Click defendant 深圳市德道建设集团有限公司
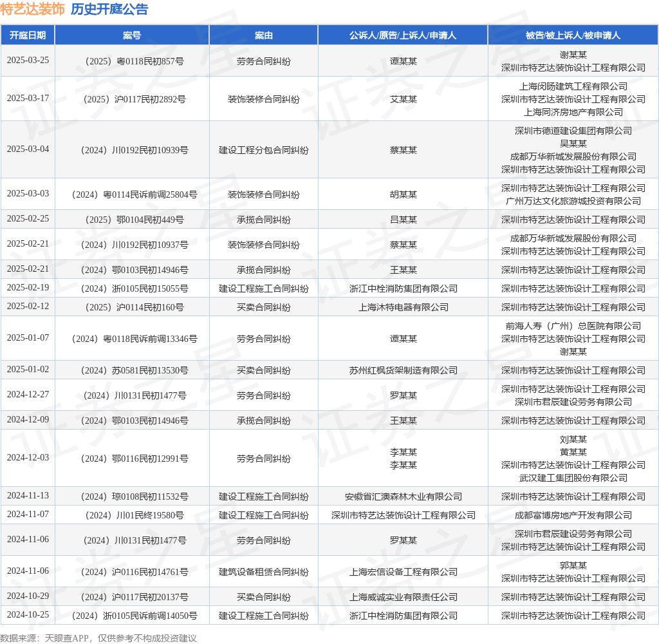Screen dimensions: 659x644 pyautogui.click(x=573, y=131)
